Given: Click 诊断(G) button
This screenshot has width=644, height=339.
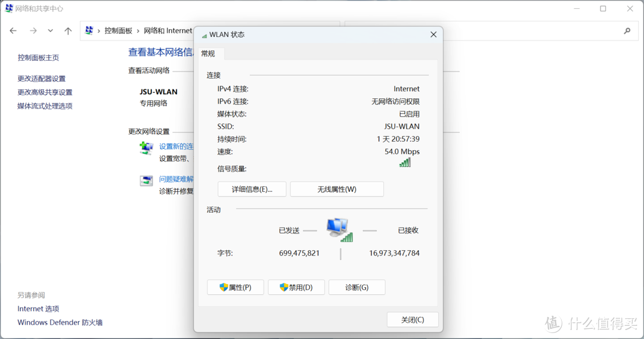Looking at the screenshot, I should (x=357, y=287).
